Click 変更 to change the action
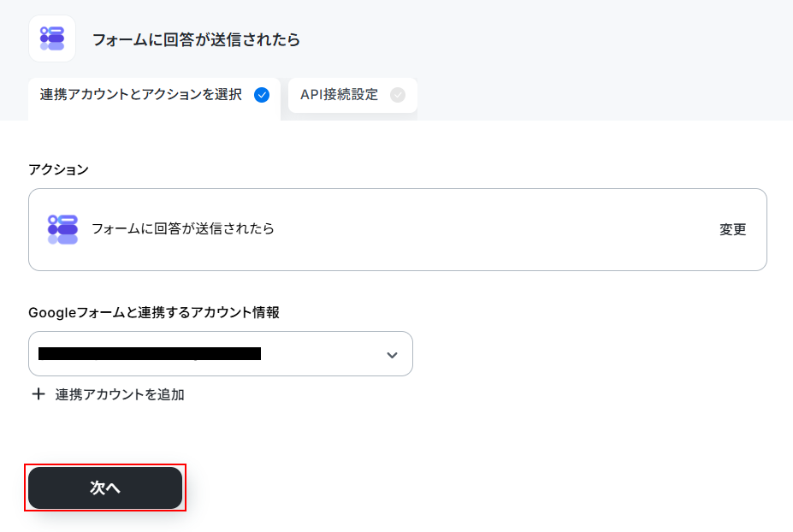The image size is (793, 532). pos(732,229)
